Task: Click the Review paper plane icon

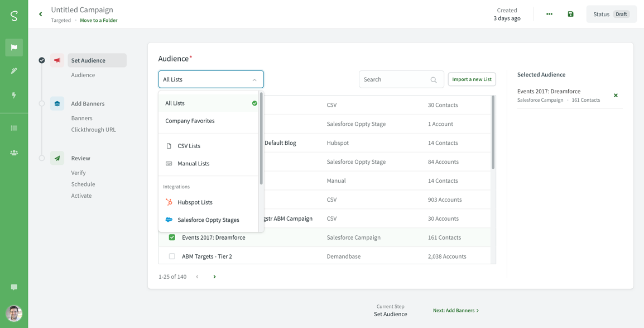Action: (x=57, y=158)
